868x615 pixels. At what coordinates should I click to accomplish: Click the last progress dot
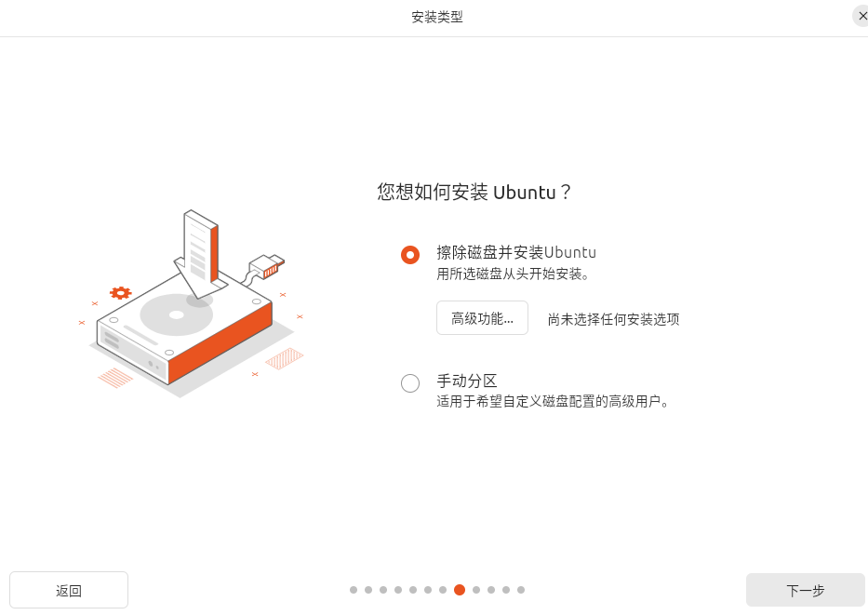pyautogui.click(x=521, y=590)
